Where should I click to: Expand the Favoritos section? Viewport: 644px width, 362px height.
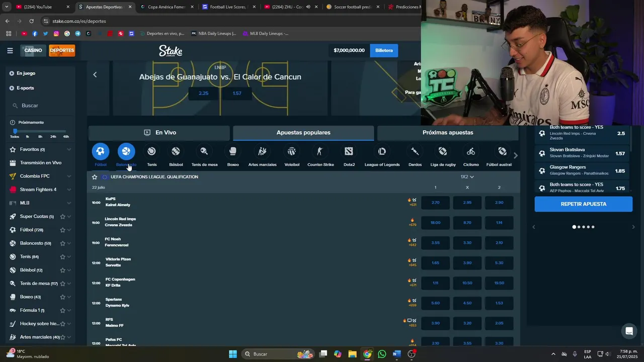[x=69, y=149]
